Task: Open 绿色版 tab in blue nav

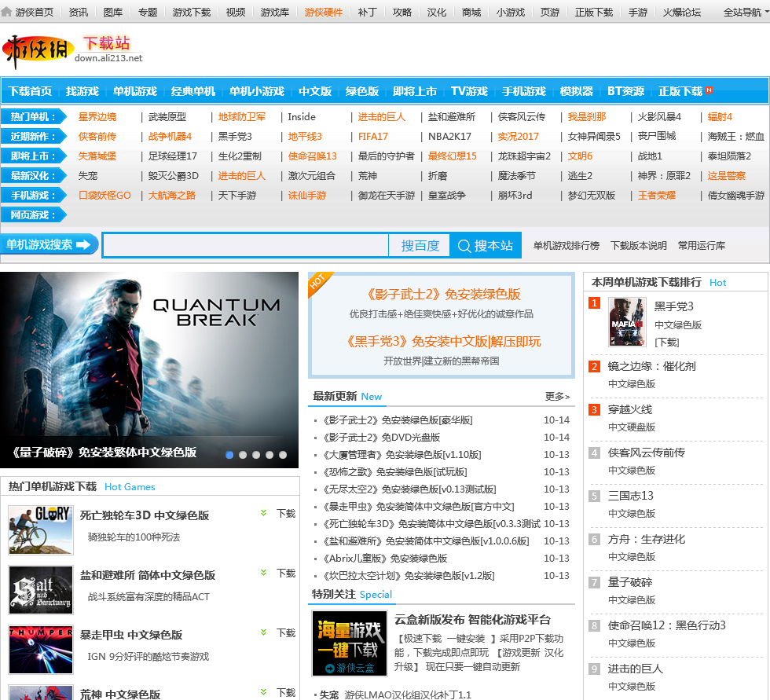Action: point(362,91)
